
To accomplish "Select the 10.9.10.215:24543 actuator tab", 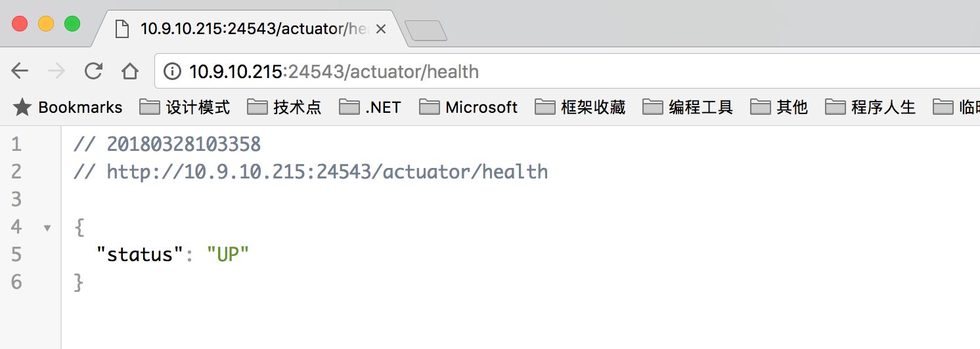I will 243,29.
